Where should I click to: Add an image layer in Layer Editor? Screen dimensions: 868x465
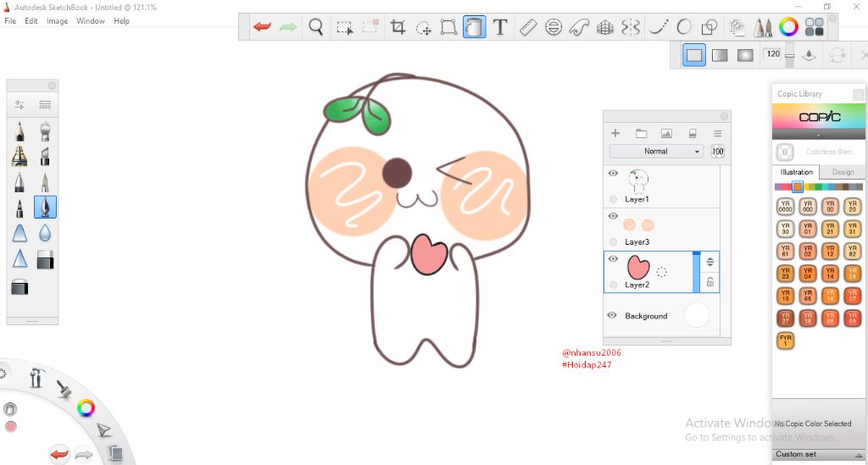point(666,133)
